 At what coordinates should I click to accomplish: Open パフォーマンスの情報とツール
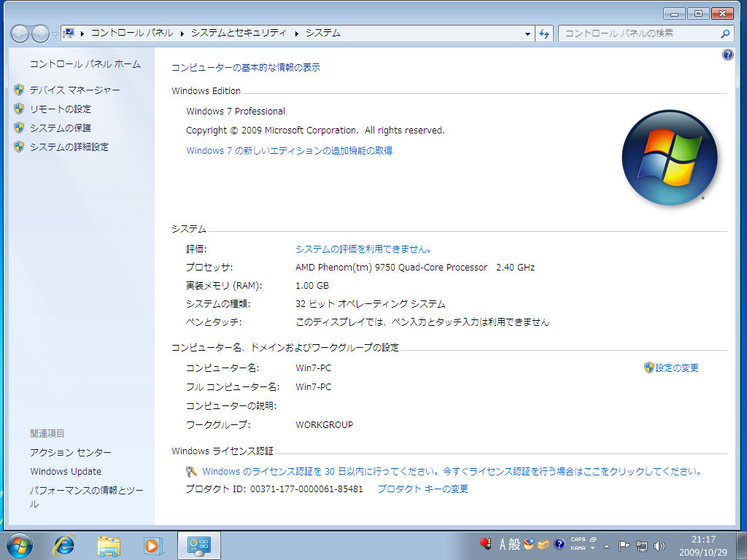pyautogui.click(x=86, y=497)
